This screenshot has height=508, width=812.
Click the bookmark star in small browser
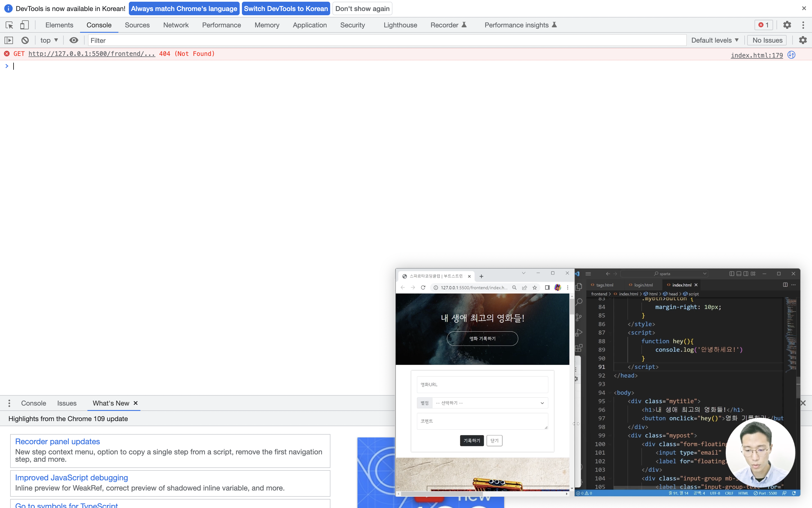tap(535, 288)
